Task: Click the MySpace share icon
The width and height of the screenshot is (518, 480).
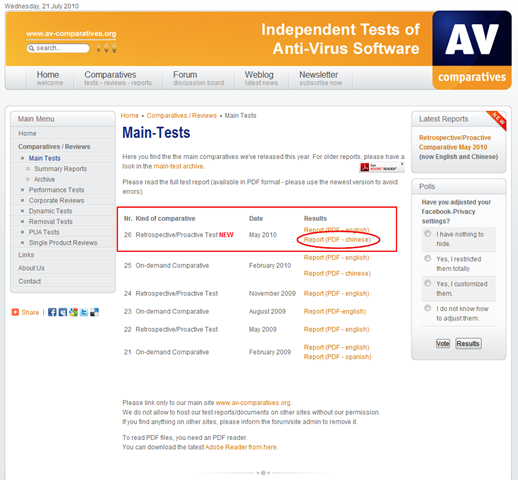Action: (x=63, y=312)
